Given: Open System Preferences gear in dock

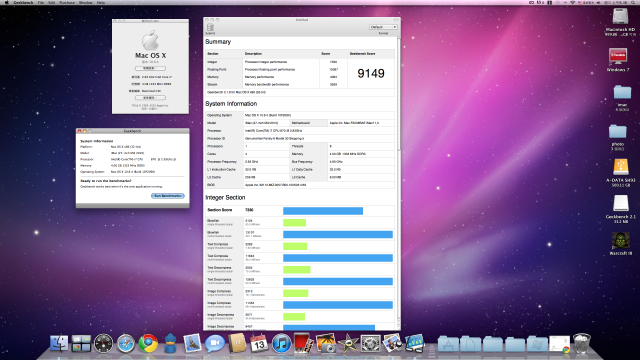Looking at the screenshot, I should [370, 343].
